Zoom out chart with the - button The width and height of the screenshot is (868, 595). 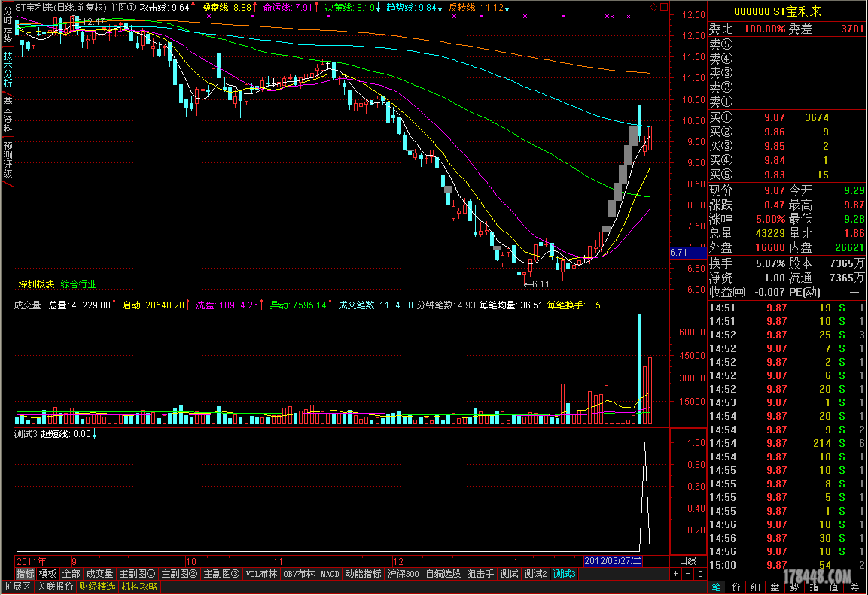(x=687, y=574)
